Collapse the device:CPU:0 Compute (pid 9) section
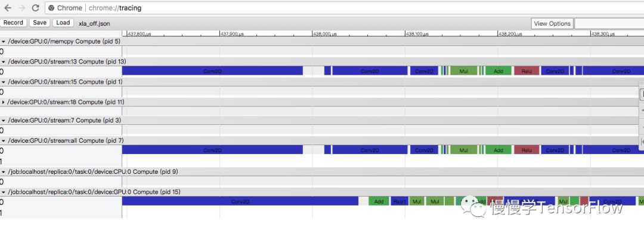 click(x=4, y=171)
